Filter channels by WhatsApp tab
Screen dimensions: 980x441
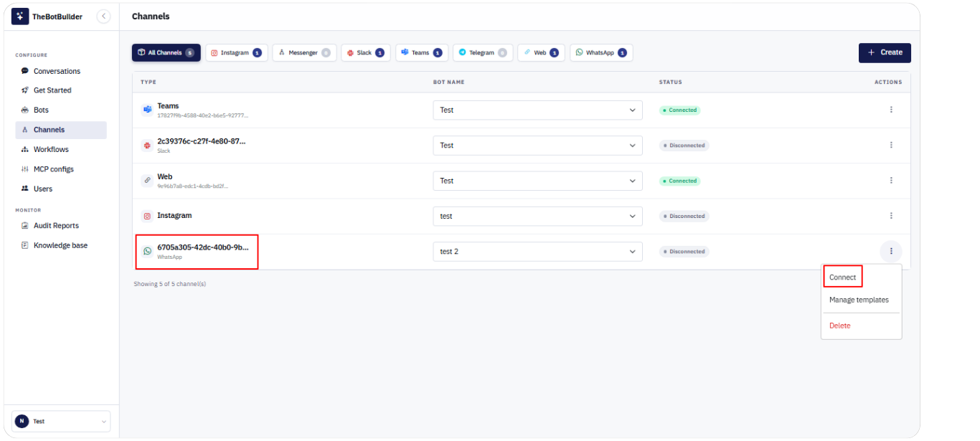[601, 52]
